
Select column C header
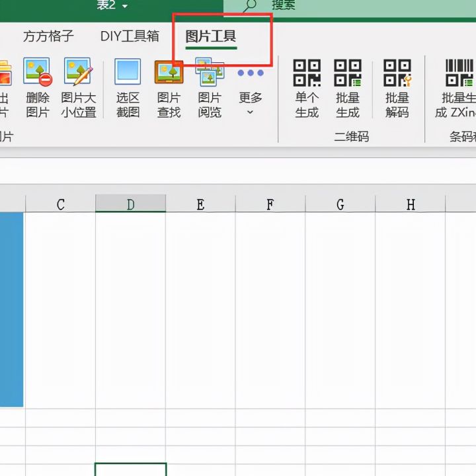60,204
